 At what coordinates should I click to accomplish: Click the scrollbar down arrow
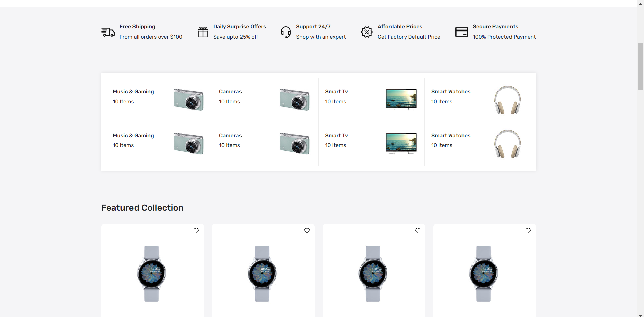click(640, 314)
